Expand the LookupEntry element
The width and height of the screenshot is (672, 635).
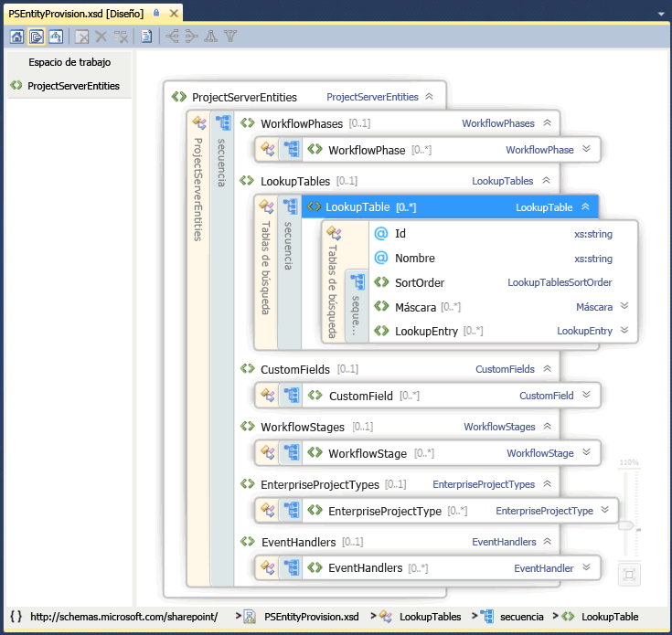624,330
